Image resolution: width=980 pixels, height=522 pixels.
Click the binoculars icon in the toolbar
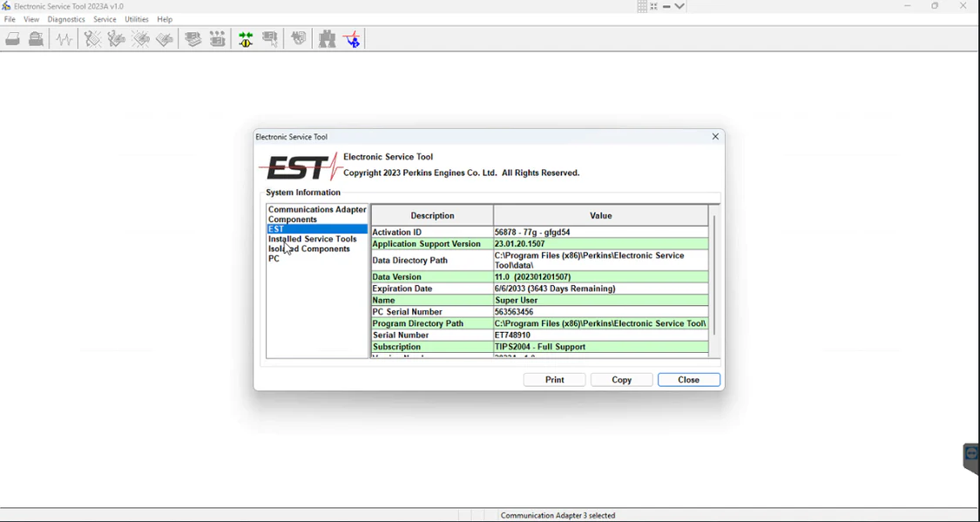pos(327,39)
